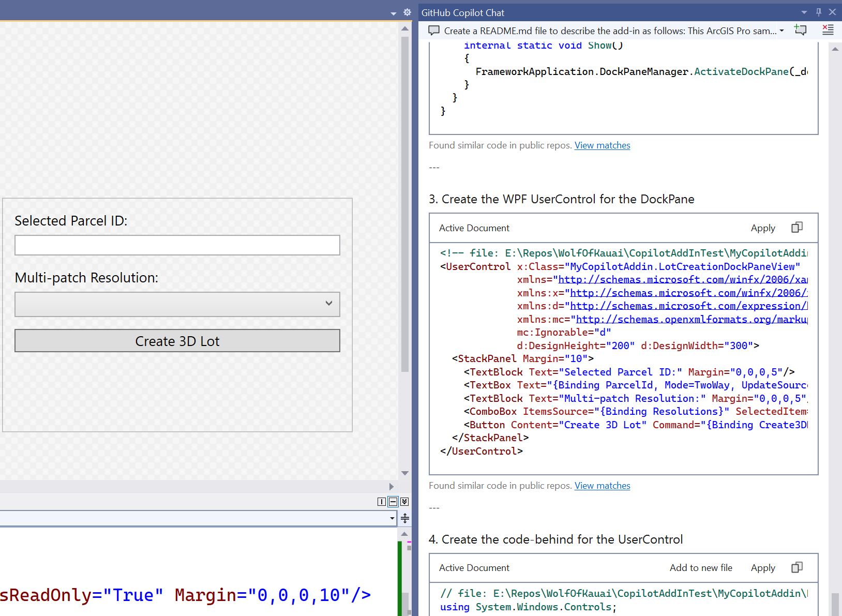842x616 pixels.
Task: Switch to vertical split view
Action: tap(382, 502)
